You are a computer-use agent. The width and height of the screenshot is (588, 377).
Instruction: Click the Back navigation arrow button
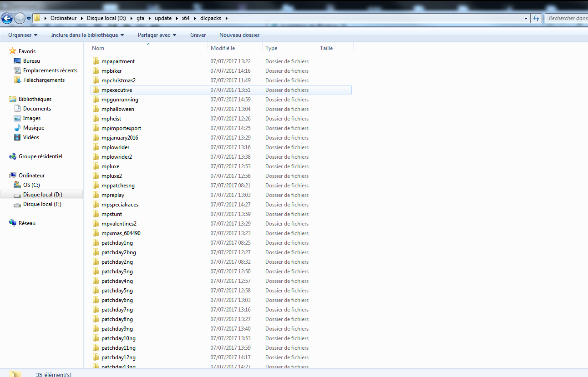[x=7, y=18]
